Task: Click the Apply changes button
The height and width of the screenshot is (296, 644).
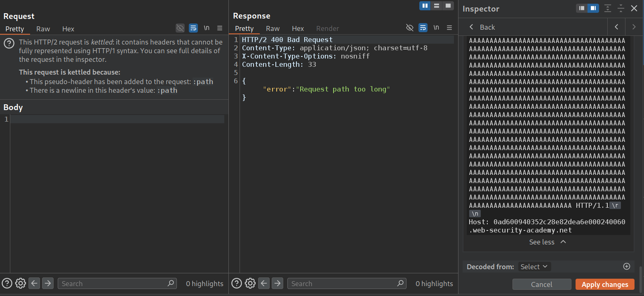Action: [605, 284]
